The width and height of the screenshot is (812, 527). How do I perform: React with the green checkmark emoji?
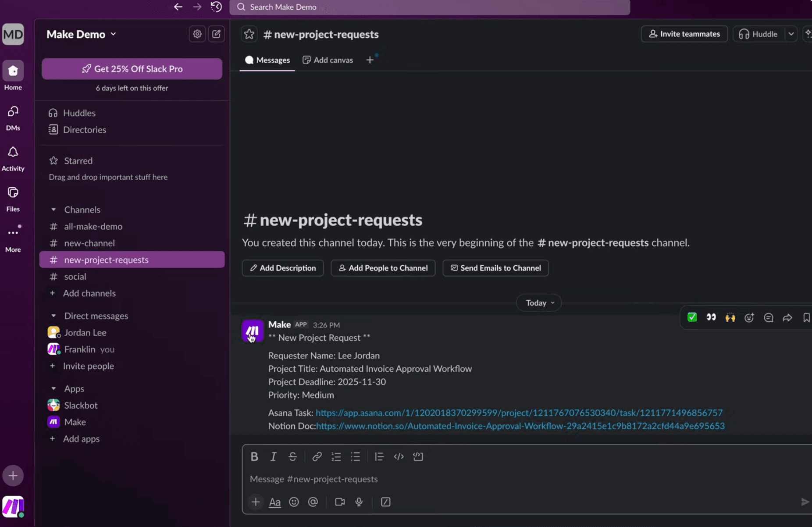point(692,317)
